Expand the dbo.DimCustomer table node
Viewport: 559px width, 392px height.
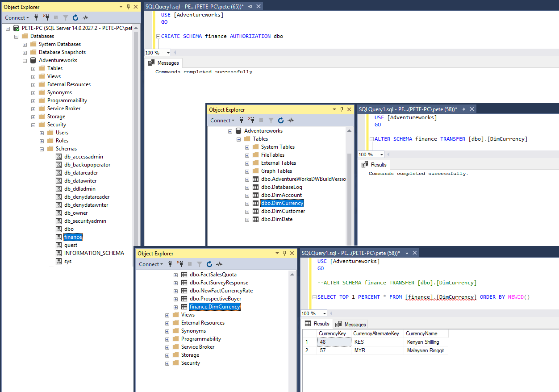click(247, 211)
